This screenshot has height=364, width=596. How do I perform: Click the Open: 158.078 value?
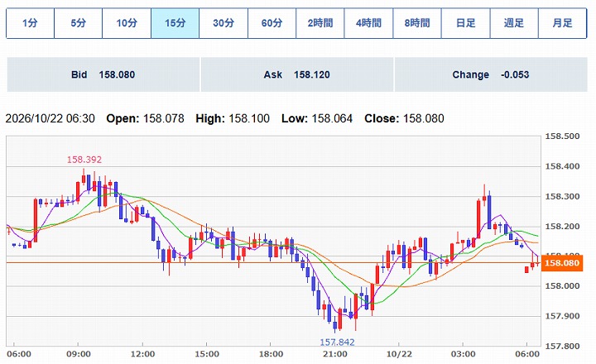[145, 118]
